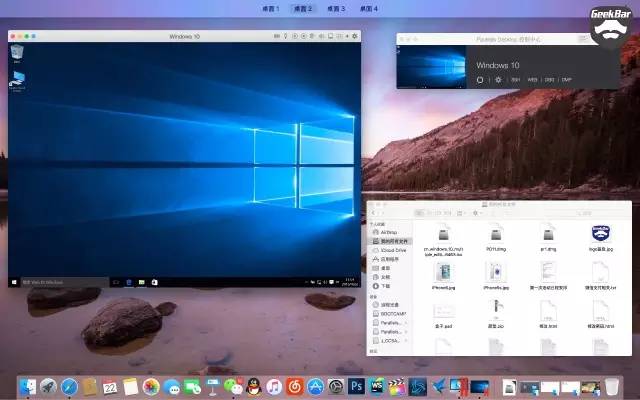Open the Windows 10 VM Dock icon
This screenshot has width=640, height=400.
(480, 387)
